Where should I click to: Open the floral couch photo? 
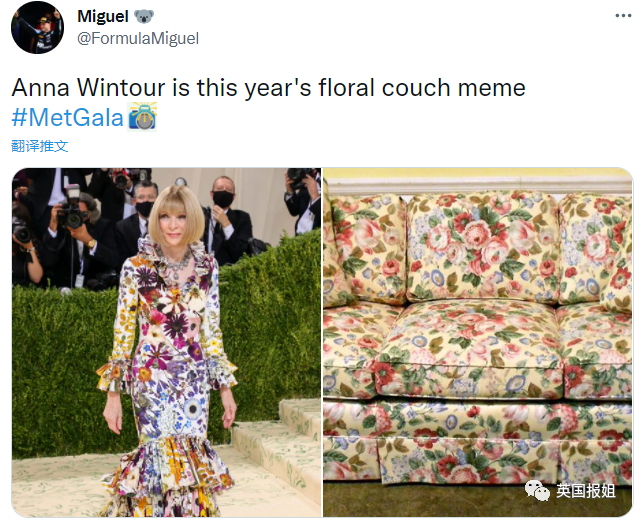tap(478, 342)
